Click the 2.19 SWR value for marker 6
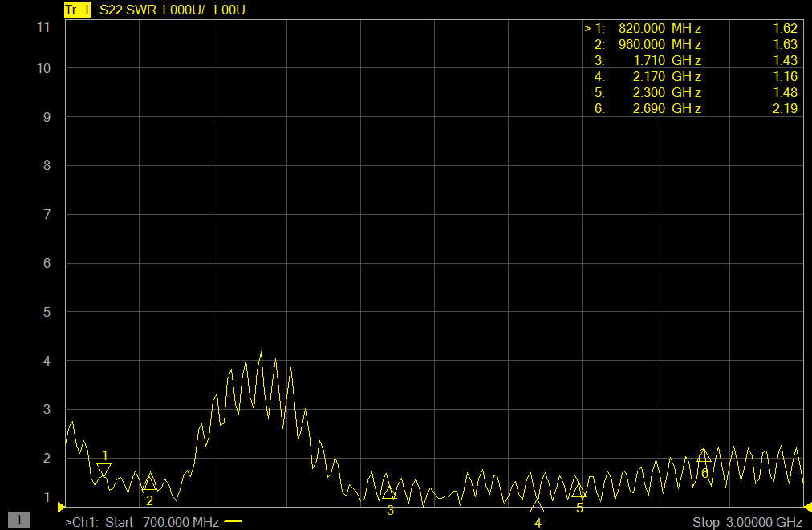The height and width of the screenshot is (530, 812). coord(785,109)
